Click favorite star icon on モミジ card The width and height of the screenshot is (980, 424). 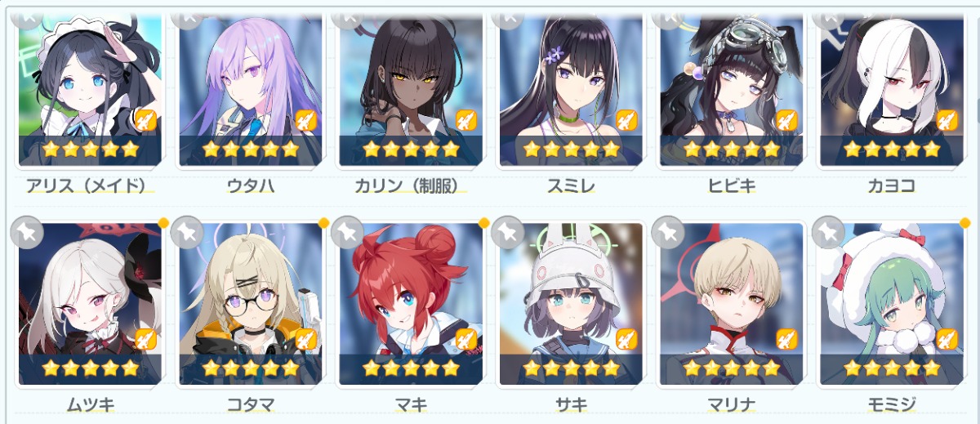click(x=828, y=232)
